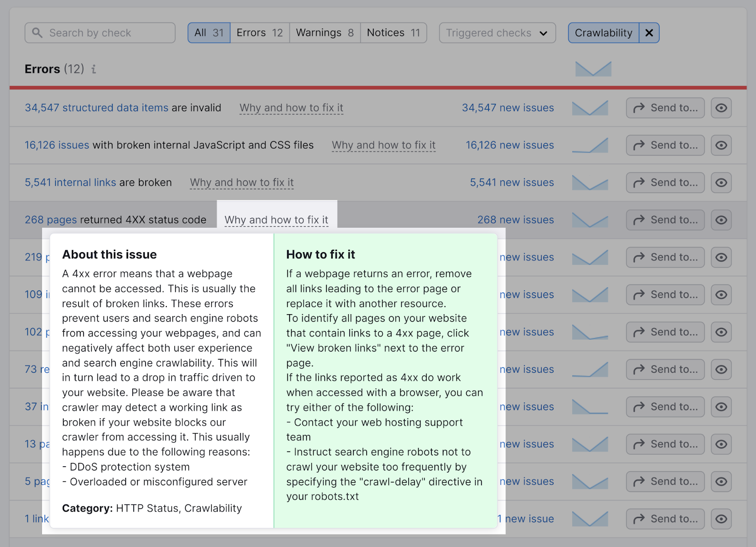Remove the Crawlability filter via its X icon
Screen dimensions: 756x547
649,33
